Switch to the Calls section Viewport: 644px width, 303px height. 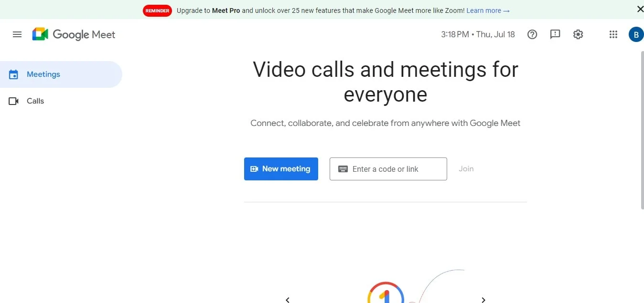[35, 101]
